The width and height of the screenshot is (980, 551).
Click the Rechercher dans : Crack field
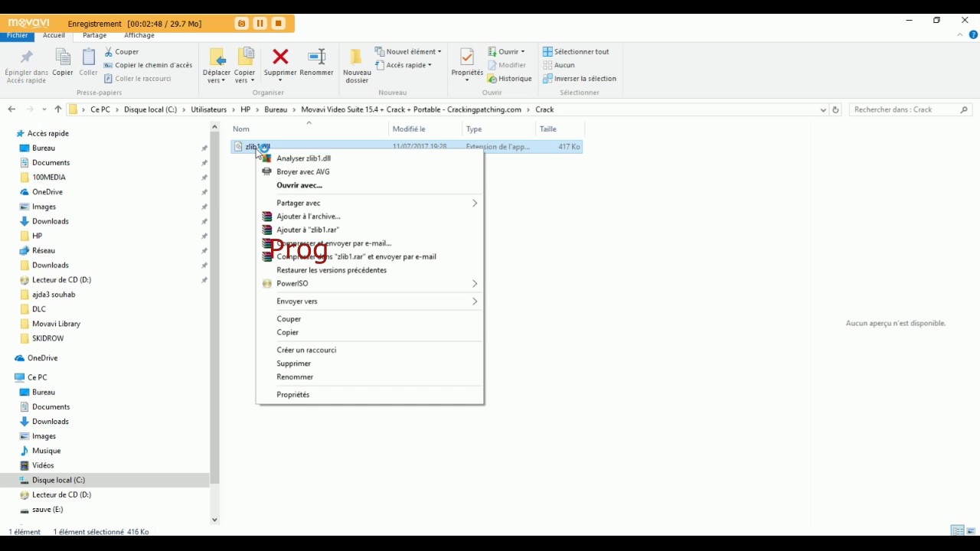click(910, 109)
